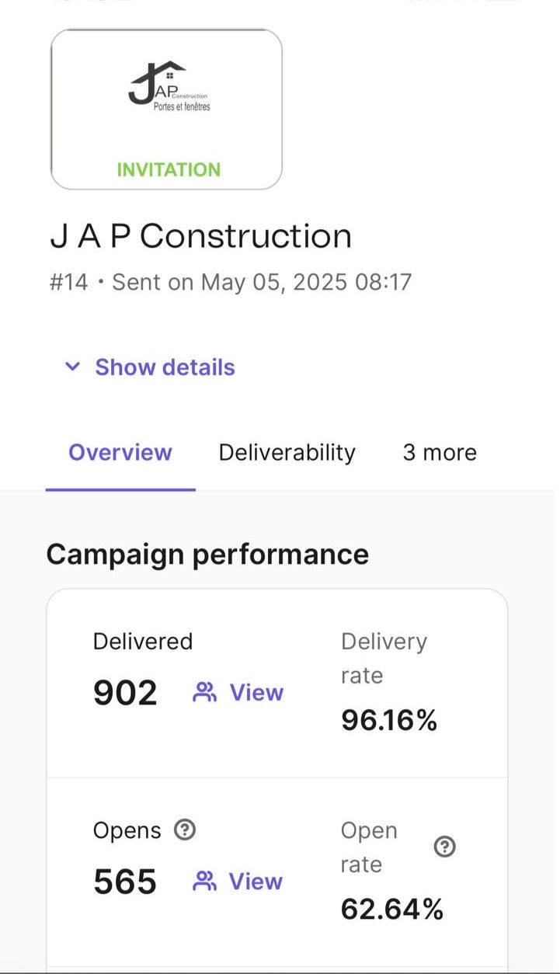Open the JAP Construction campaign preview thumbnail
Screen dimensions: 560x974
coord(166,109)
